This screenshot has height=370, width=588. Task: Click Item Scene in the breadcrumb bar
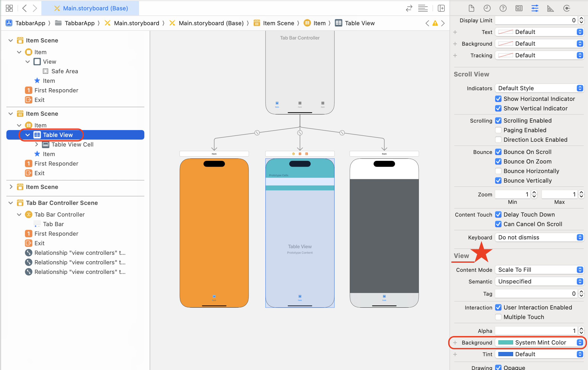coord(278,23)
